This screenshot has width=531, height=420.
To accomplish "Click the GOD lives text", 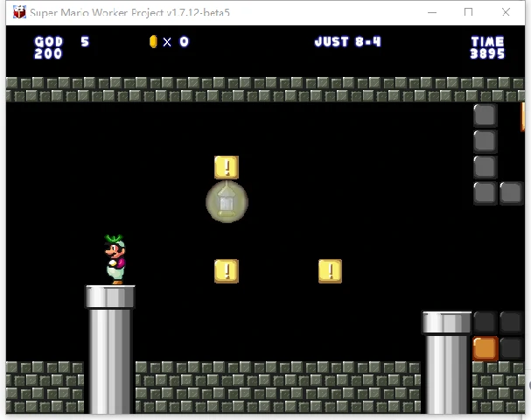I will coord(48,42).
